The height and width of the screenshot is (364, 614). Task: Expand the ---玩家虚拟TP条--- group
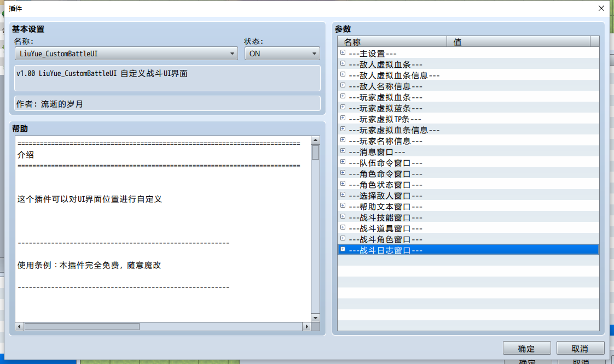pyautogui.click(x=343, y=118)
